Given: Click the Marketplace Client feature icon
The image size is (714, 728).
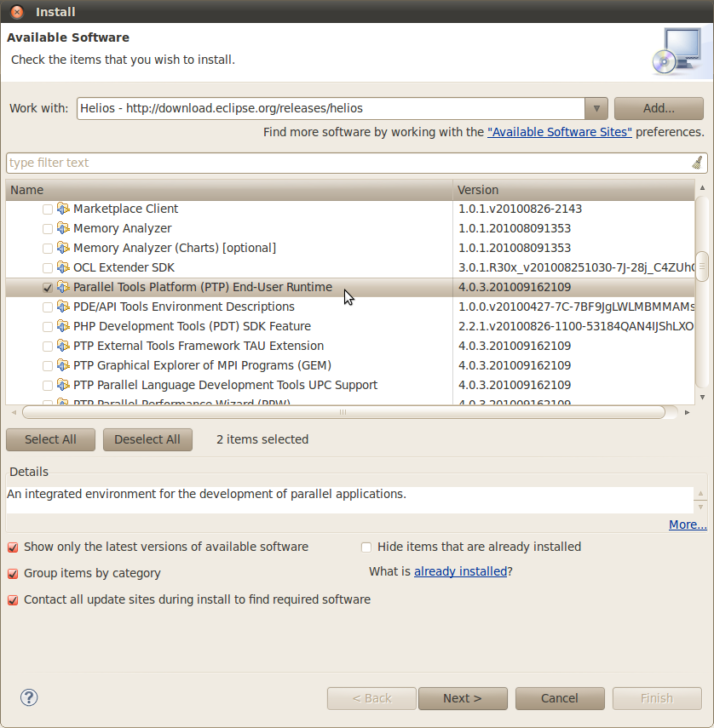Looking at the screenshot, I should click(63, 209).
